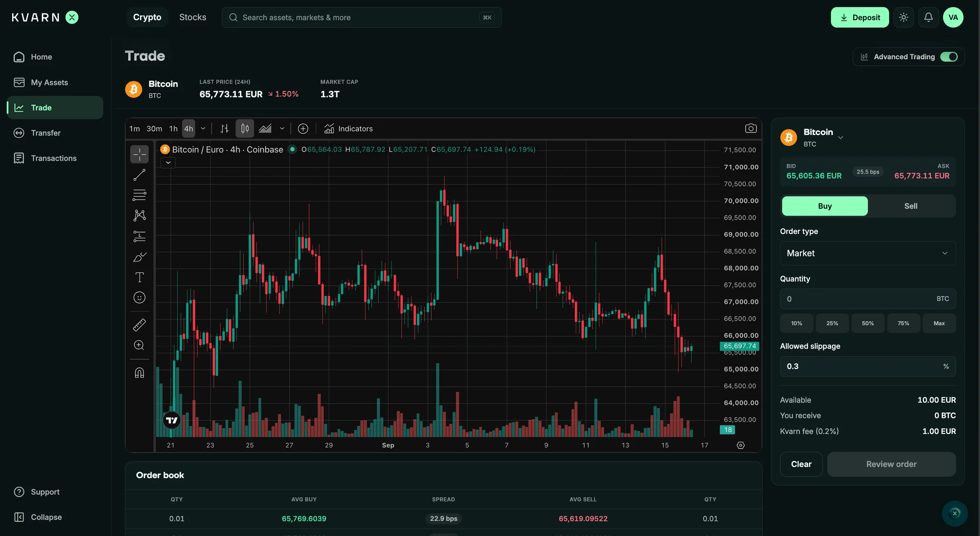Viewport: 980px width, 536px height.
Task: Switch to candlestick chart style
Action: click(x=245, y=129)
